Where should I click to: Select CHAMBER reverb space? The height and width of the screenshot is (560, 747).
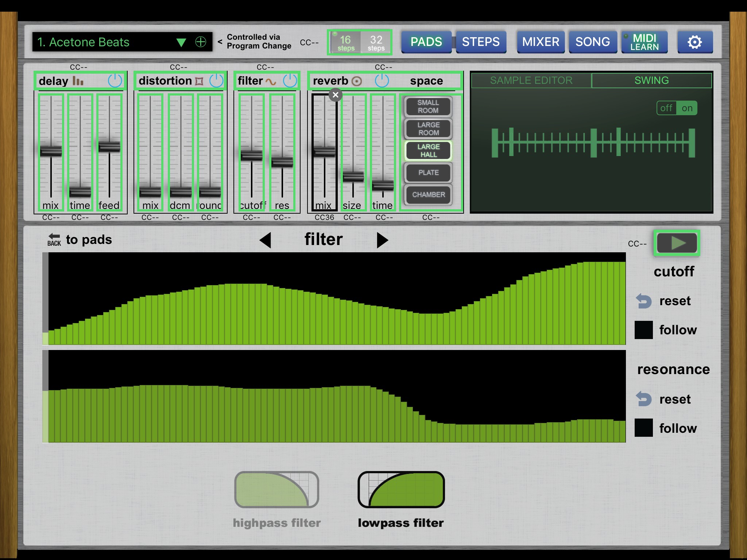point(428,195)
